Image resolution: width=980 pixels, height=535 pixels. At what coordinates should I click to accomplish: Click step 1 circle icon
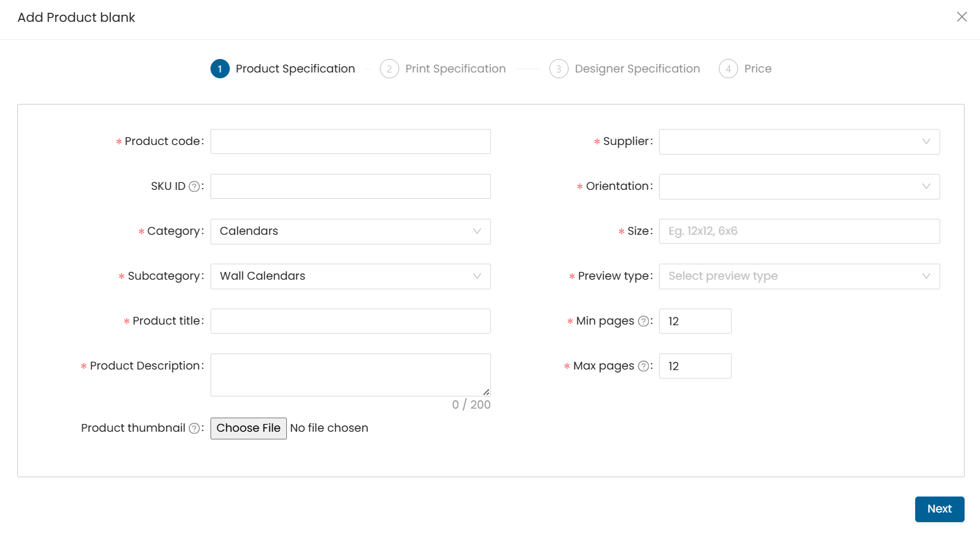(220, 69)
